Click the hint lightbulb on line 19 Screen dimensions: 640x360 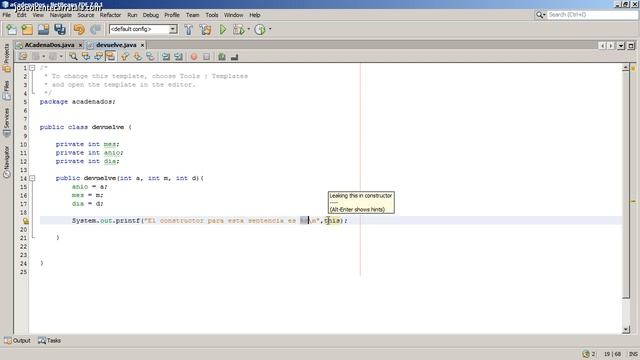(25, 221)
